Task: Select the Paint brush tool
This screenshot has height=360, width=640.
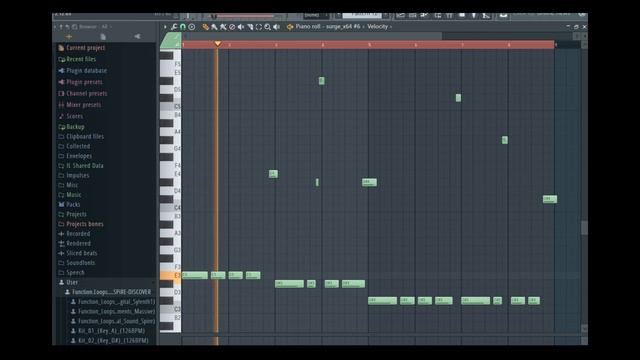Action: [214, 27]
